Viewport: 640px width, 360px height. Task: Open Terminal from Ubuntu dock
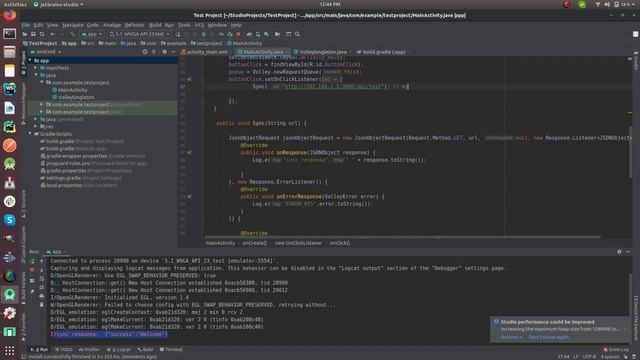pos(9,34)
